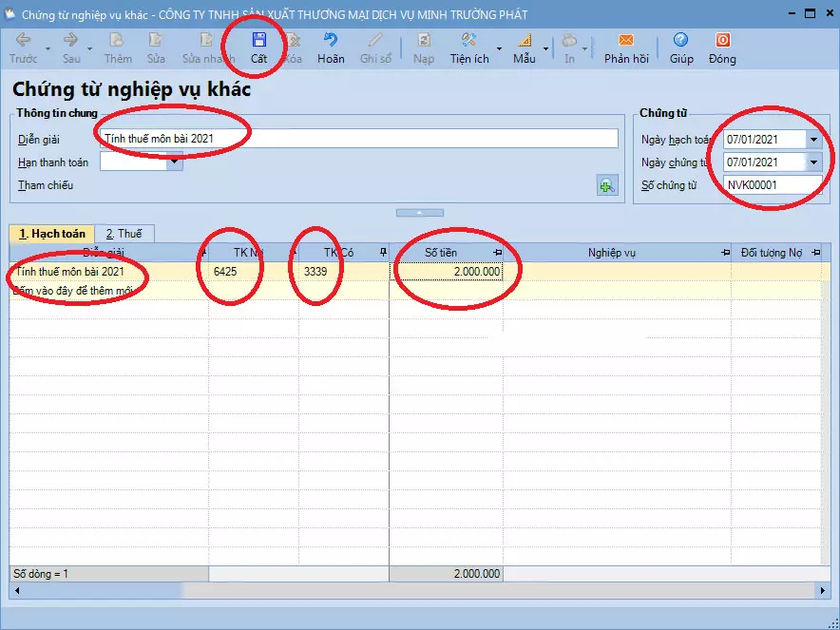Open the Ngày chứng từ date picker
The width and height of the screenshot is (840, 630).
[x=813, y=162]
